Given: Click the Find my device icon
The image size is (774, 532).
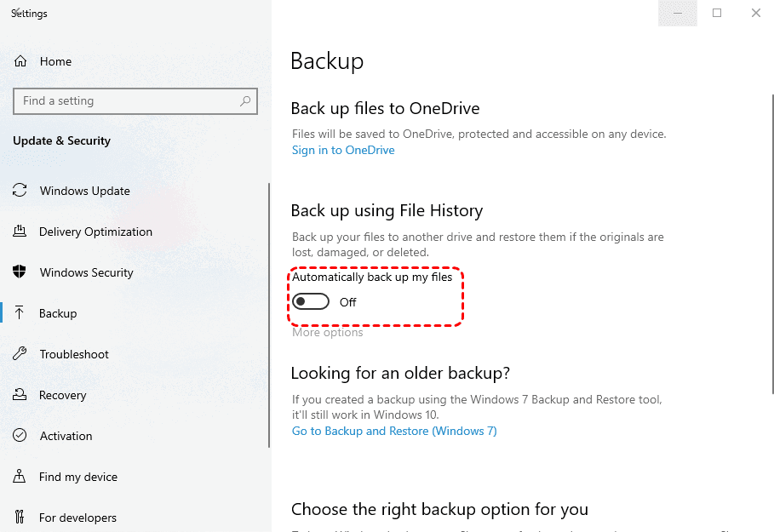Looking at the screenshot, I should click(x=20, y=477).
